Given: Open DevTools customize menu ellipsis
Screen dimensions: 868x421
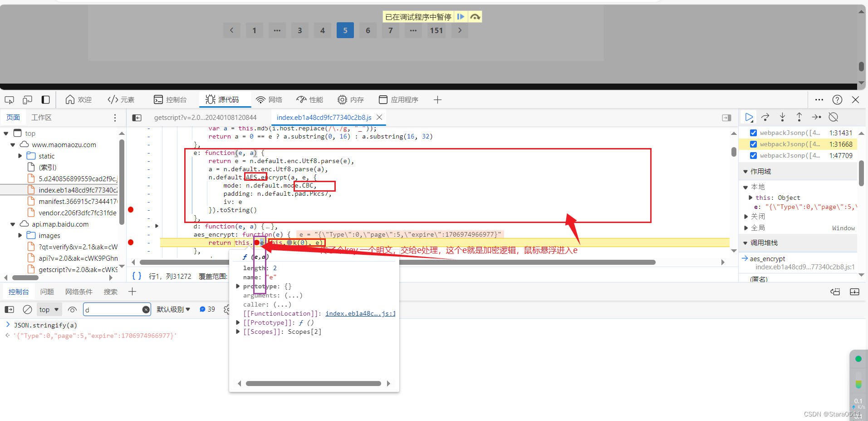Looking at the screenshot, I should pos(819,99).
